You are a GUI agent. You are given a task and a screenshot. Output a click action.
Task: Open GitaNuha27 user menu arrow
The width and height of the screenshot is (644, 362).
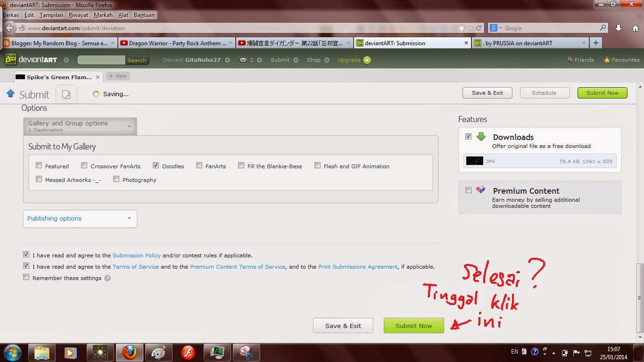[228, 60]
